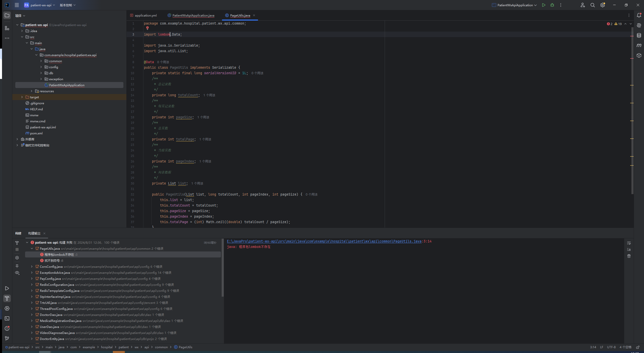
Task: Run PatientWxApiApplication with green play icon
Action: click(x=543, y=5)
